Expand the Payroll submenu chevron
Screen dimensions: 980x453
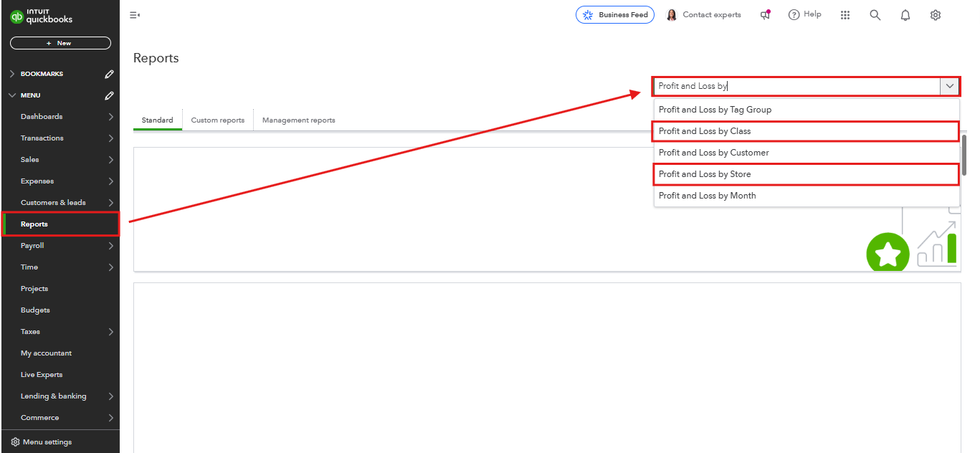(x=111, y=246)
